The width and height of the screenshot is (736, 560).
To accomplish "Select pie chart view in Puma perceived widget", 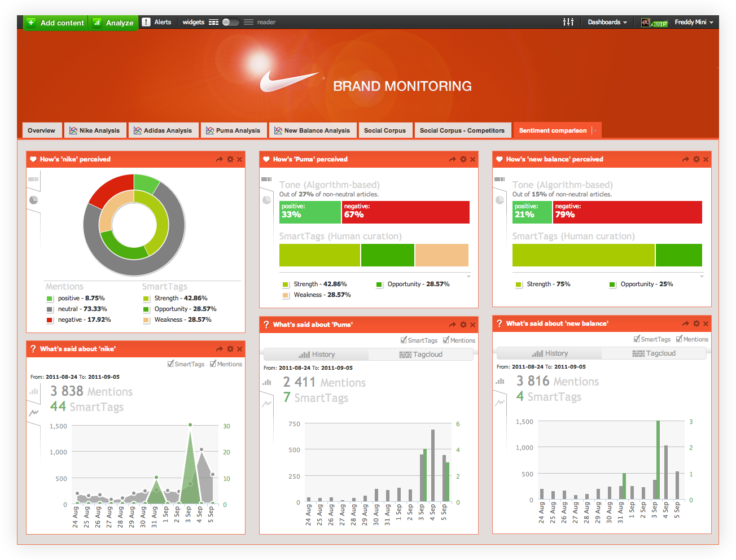I will (266, 200).
